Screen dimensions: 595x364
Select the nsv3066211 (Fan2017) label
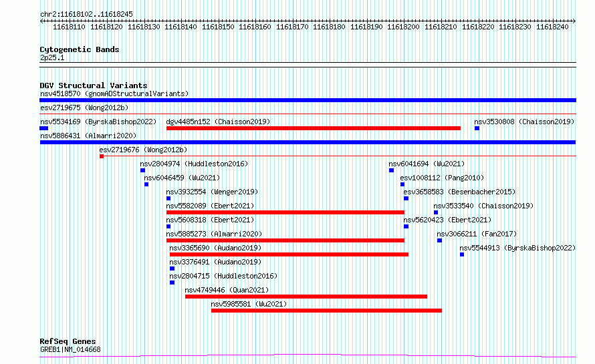click(477, 234)
